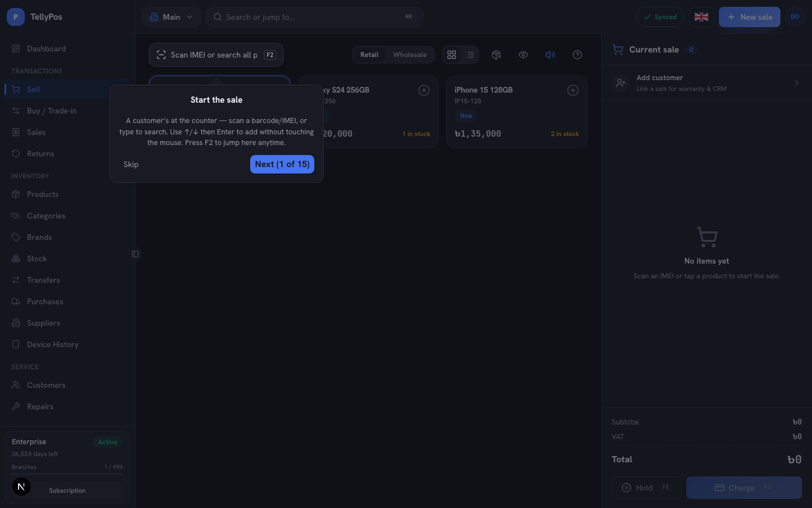The width and height of the screenshot is (812, 508).
Task: Click the Stock boxes icon
Action: coord(16,259)
